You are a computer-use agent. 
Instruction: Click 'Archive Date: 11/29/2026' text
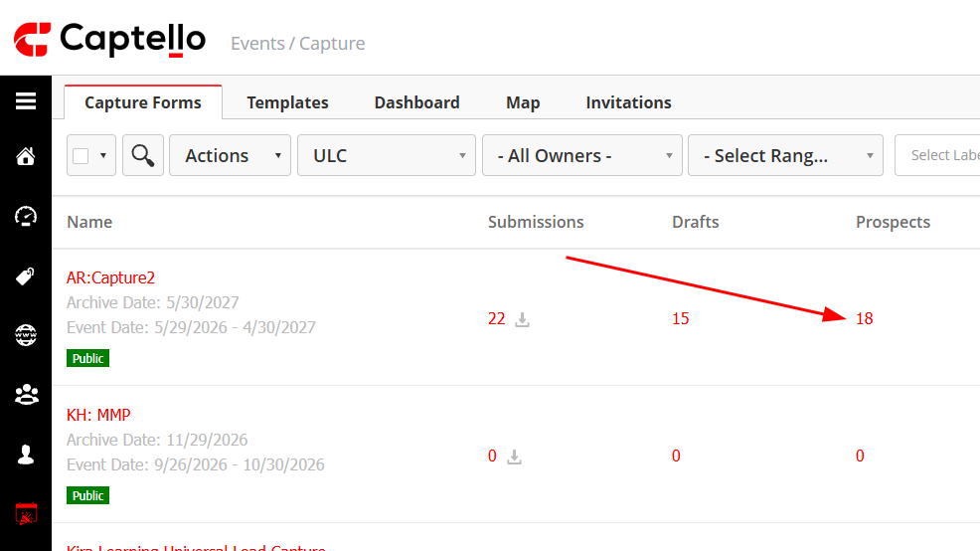(157, 441)
